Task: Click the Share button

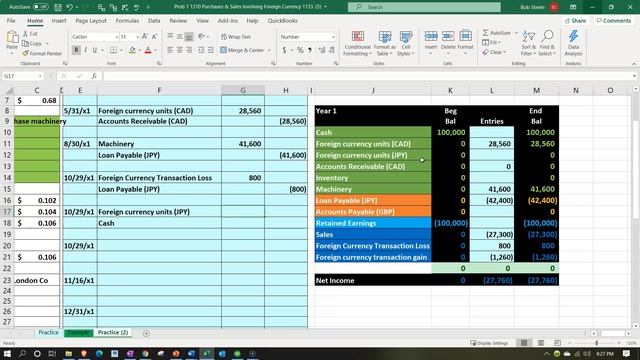Action: [575, 21]
